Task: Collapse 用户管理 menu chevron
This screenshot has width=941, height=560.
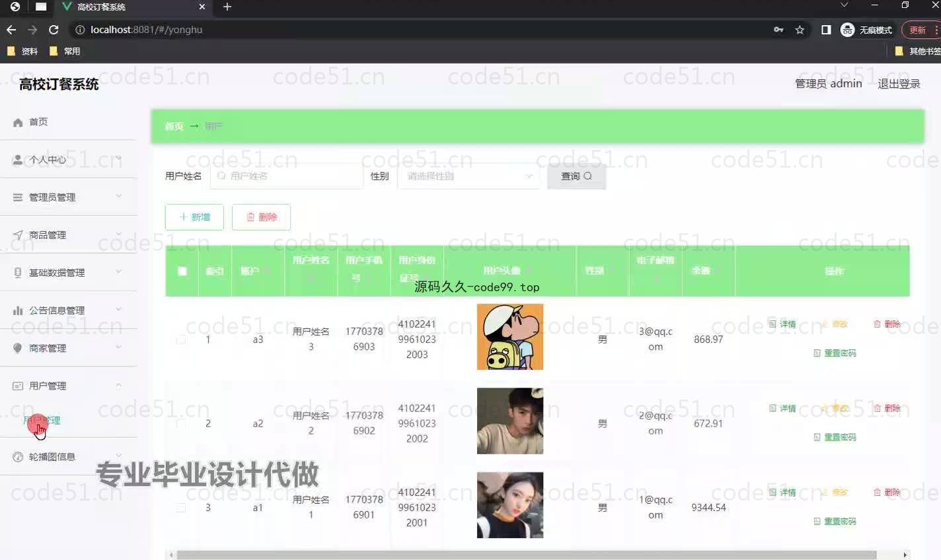Action: click(119, 384)
